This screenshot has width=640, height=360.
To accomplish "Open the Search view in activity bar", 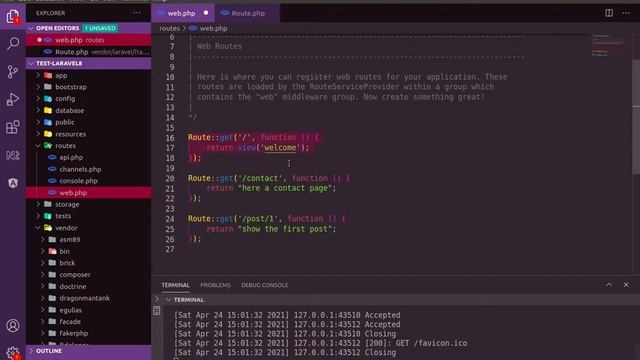I will 13,43.
